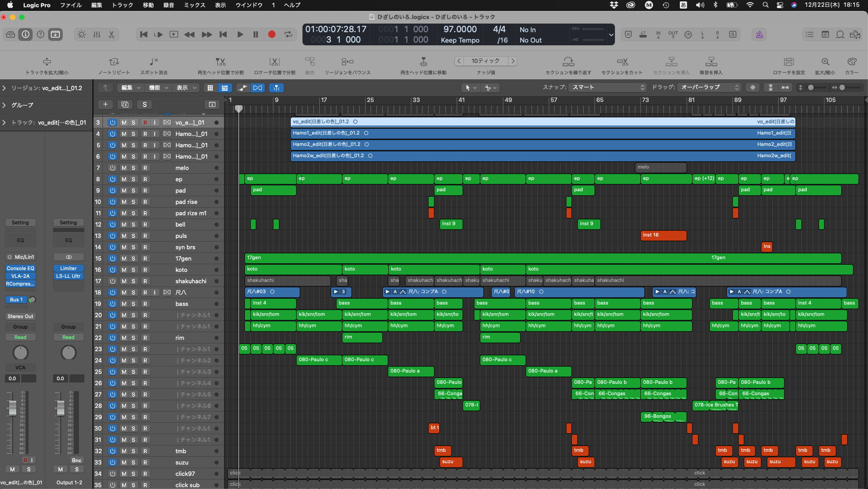The height and width of the screenshot is (489, 868).
Task: Open the Mixer from the control bar
Action: pyautogui.click(x=97, y=34)
